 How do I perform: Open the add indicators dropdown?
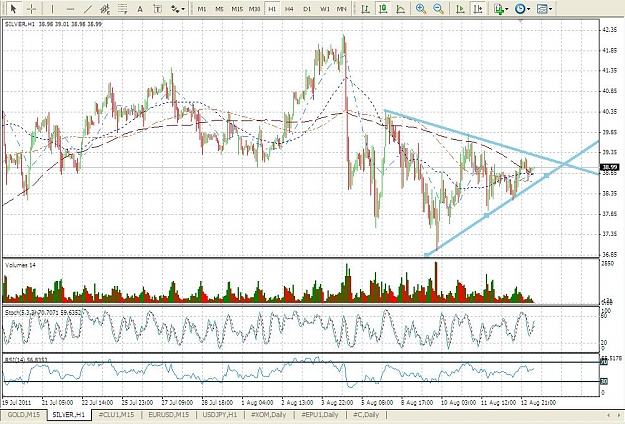[x=500, y=9]
